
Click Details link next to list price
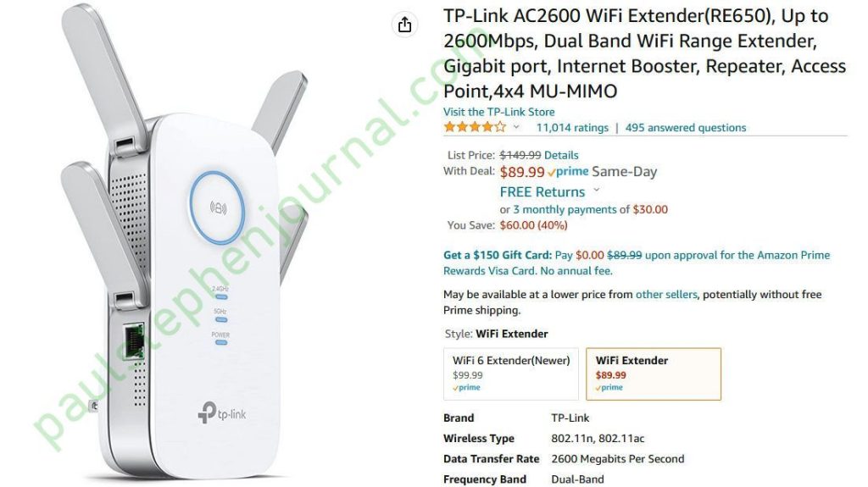point(561,156)
